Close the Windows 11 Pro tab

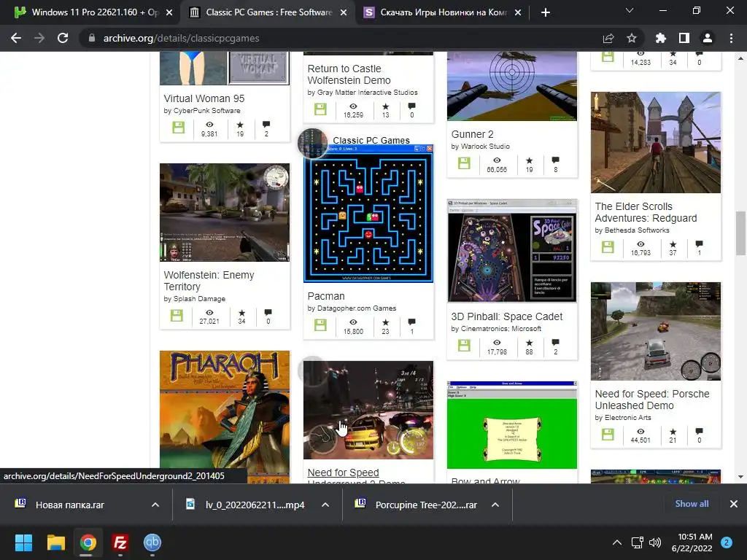(169, 12)
